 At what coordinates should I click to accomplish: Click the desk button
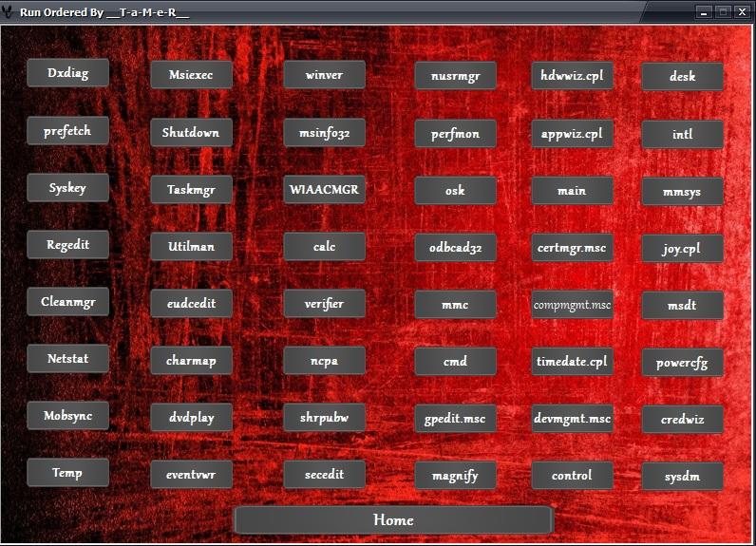point(683,77)
